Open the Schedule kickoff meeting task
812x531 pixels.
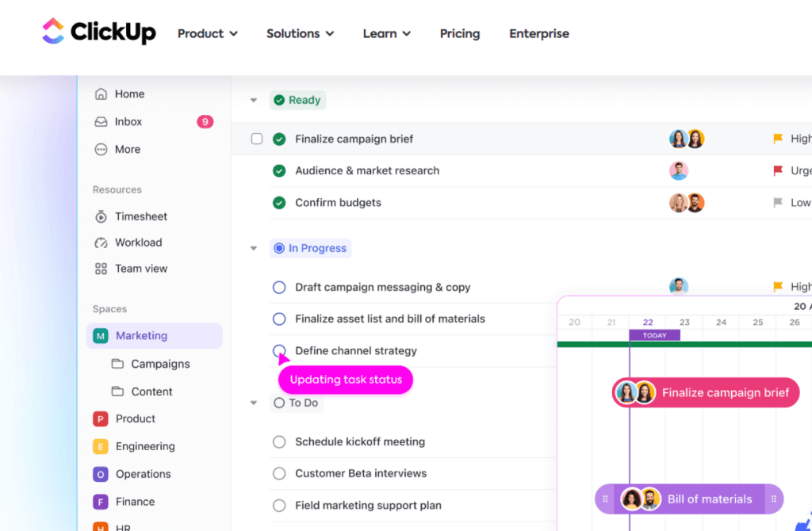click(x=360, y=441)
